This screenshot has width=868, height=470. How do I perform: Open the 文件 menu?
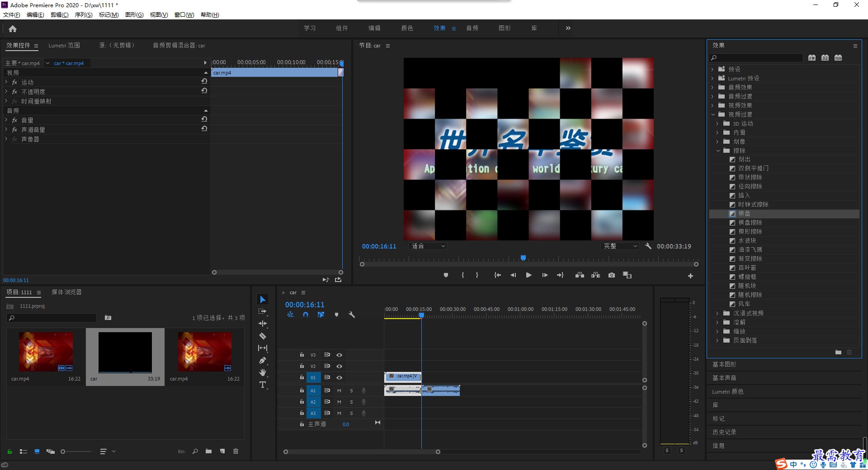click(11, 14)
